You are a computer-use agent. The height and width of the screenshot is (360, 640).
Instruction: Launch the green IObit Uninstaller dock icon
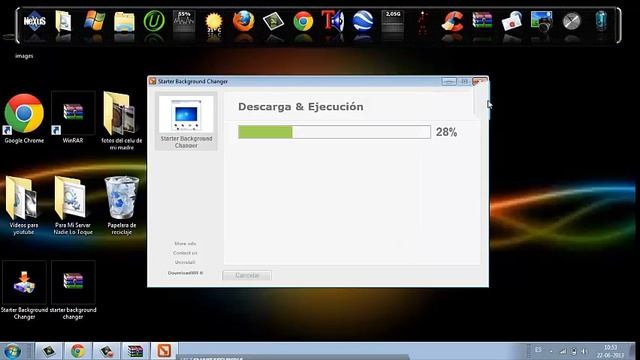click(x=154, y=21)
